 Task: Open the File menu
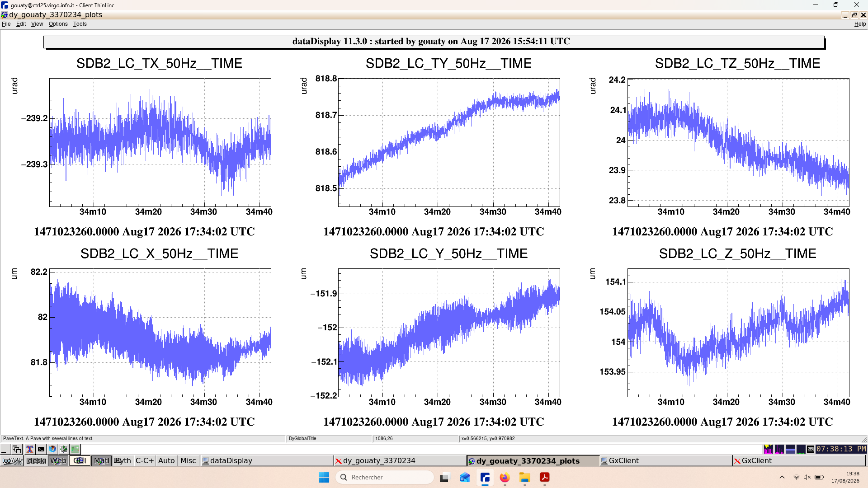point(6,24)
